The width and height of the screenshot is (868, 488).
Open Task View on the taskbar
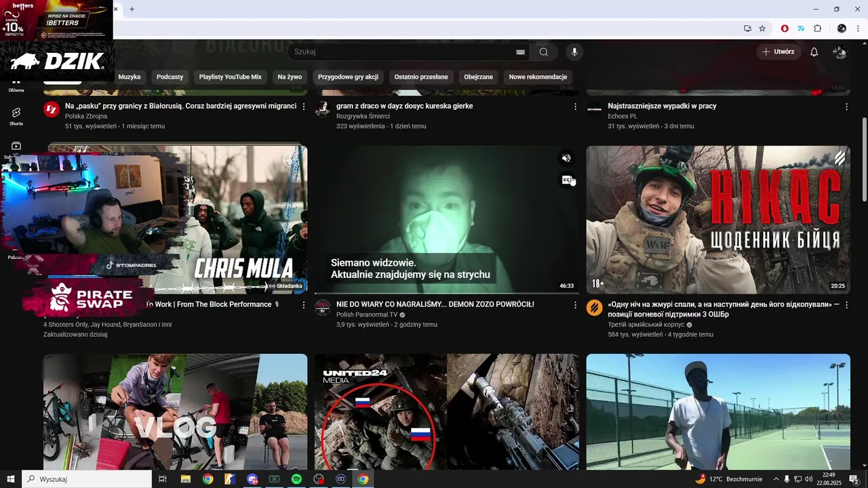(x=163, y=479)
